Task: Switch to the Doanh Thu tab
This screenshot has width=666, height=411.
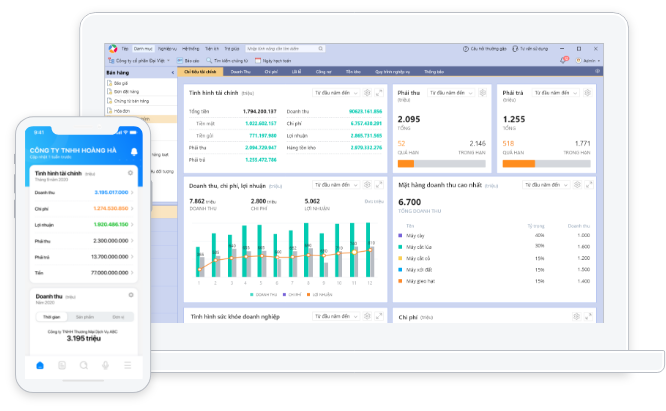Action: pyautogui.click(x=240, y=72)
